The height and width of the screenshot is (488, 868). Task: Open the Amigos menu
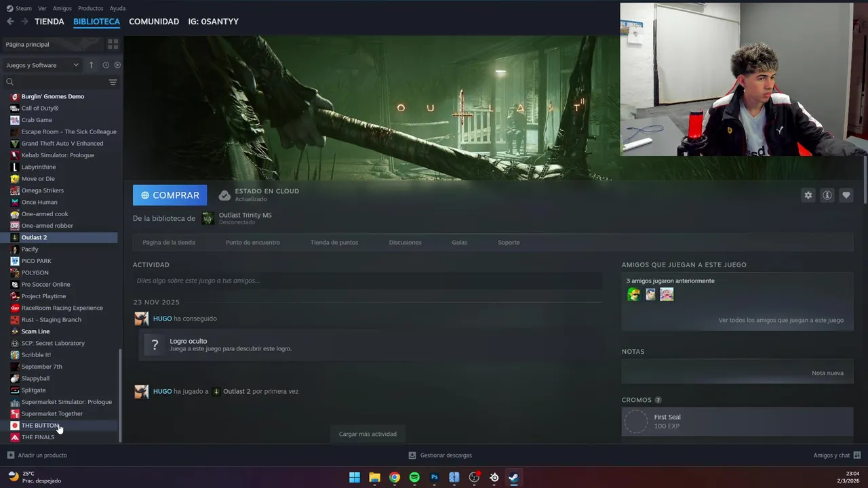[x=62, y=8]
